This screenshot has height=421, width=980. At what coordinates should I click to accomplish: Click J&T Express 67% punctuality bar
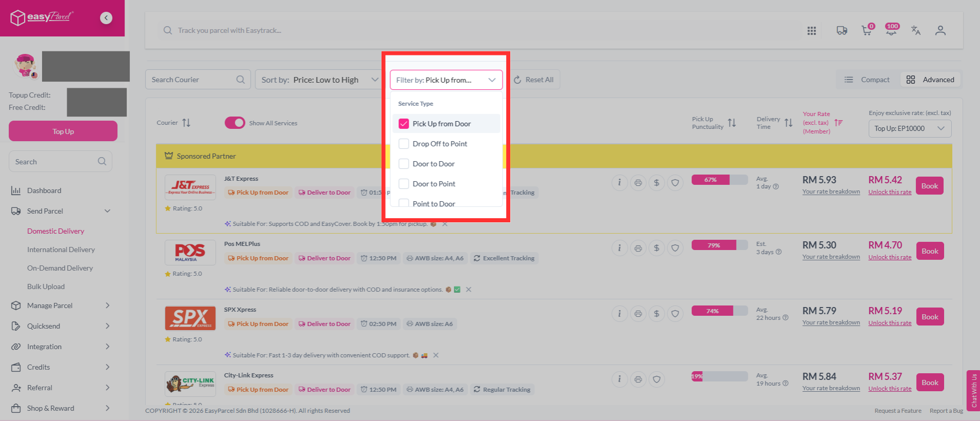click(719, 180)
